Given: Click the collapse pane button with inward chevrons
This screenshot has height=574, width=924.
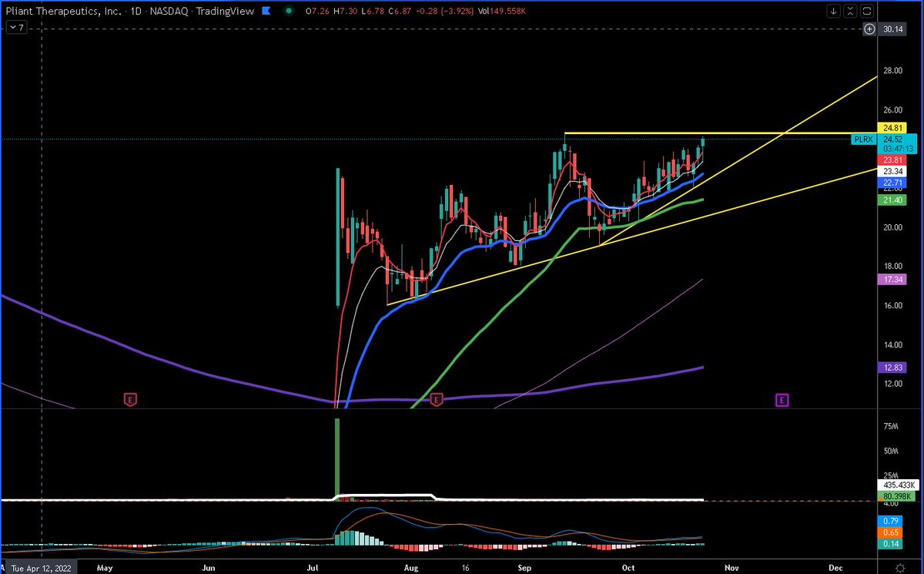Looking at the screenshot, I should [x=851, y=11].
